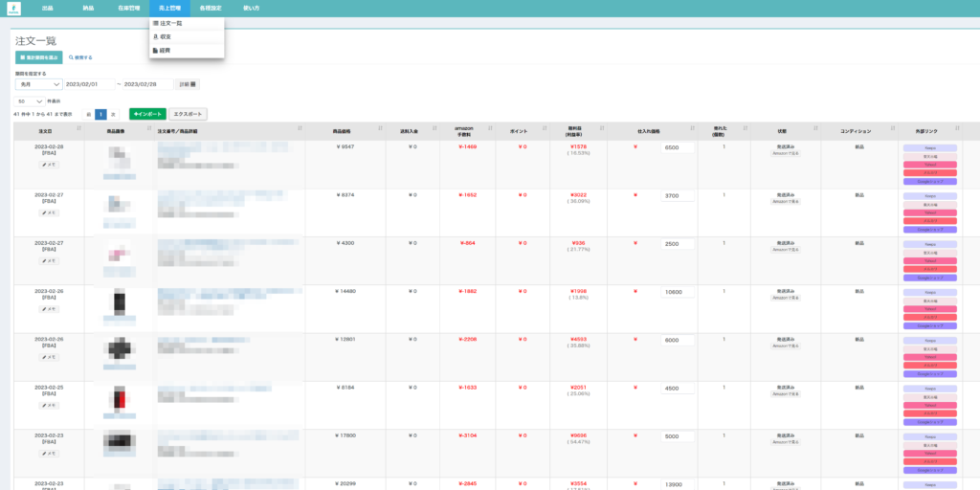Open the 出品 menu in top navigation
Screen dimensions: 980x490
point(48,8)
